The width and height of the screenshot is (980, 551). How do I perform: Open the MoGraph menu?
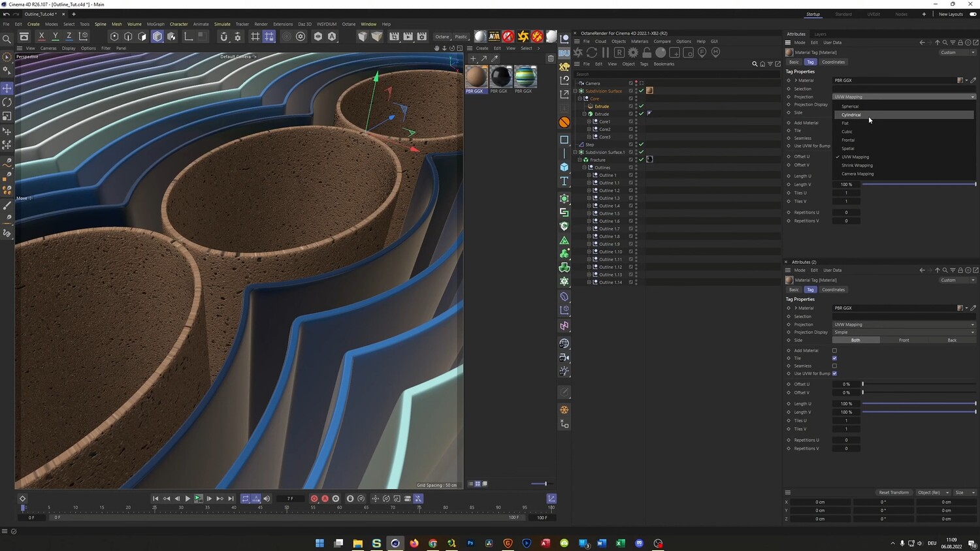155,24
